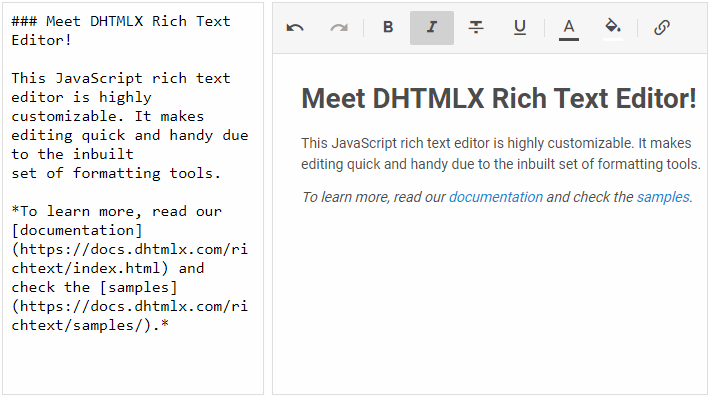Image resolution: width=711 pixels, height=398 pixels.
Task: Click the Undo arrow icon
Action: pos(295,28)
